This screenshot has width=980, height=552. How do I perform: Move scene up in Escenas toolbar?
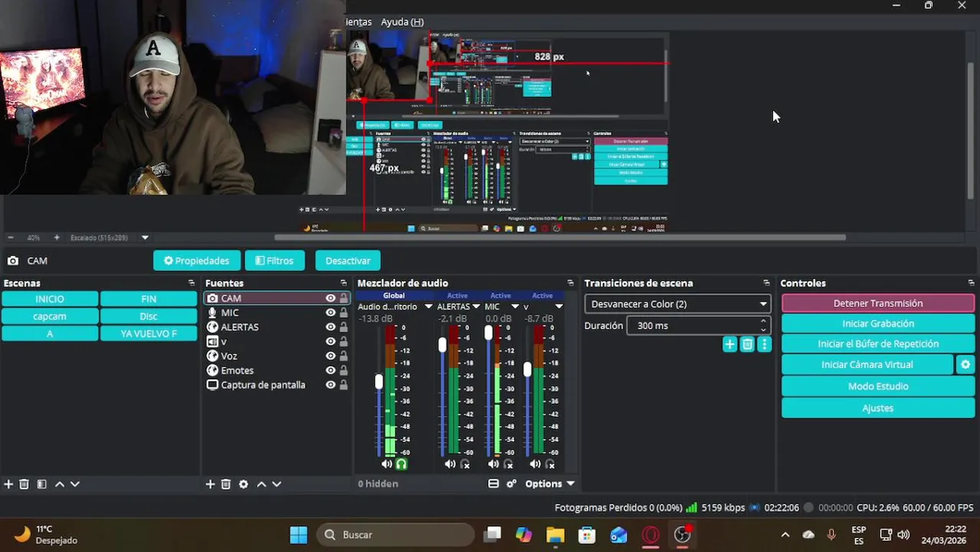click(59, 484)
